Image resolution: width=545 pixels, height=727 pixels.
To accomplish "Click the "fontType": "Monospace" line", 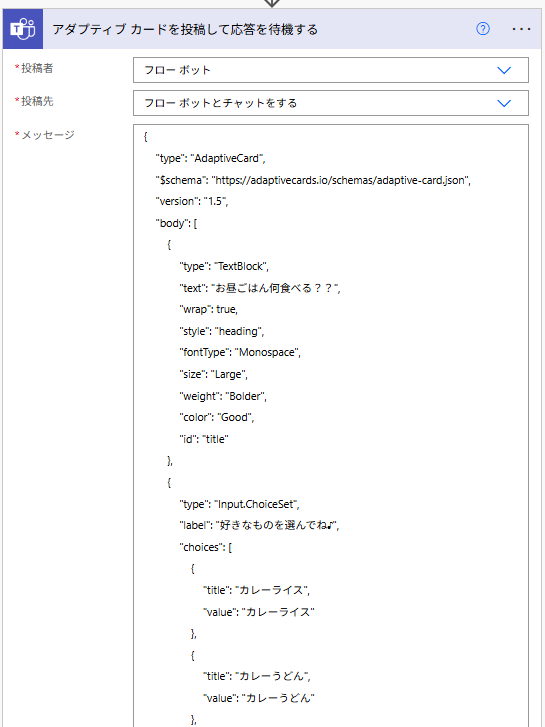I will [x=240, y=352].
